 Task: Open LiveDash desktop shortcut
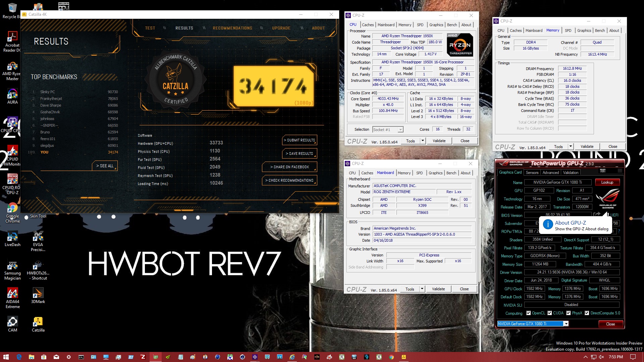[12, 239]
